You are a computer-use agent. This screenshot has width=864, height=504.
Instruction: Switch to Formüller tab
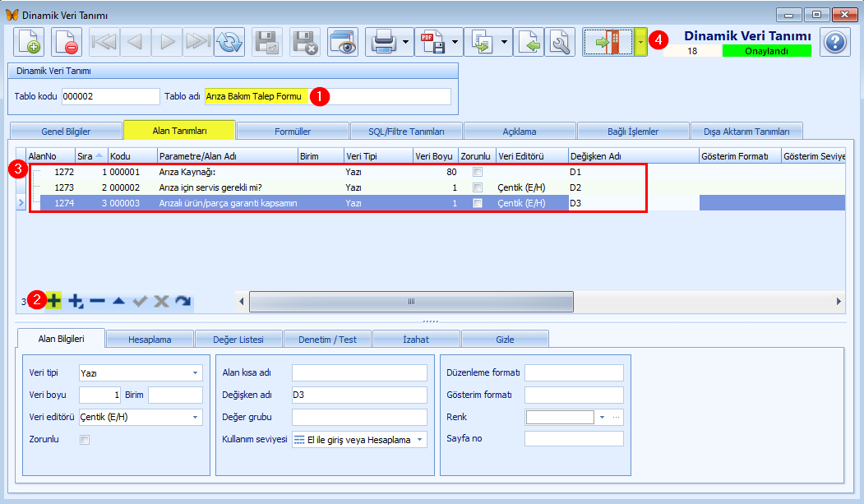pos(293,131)
